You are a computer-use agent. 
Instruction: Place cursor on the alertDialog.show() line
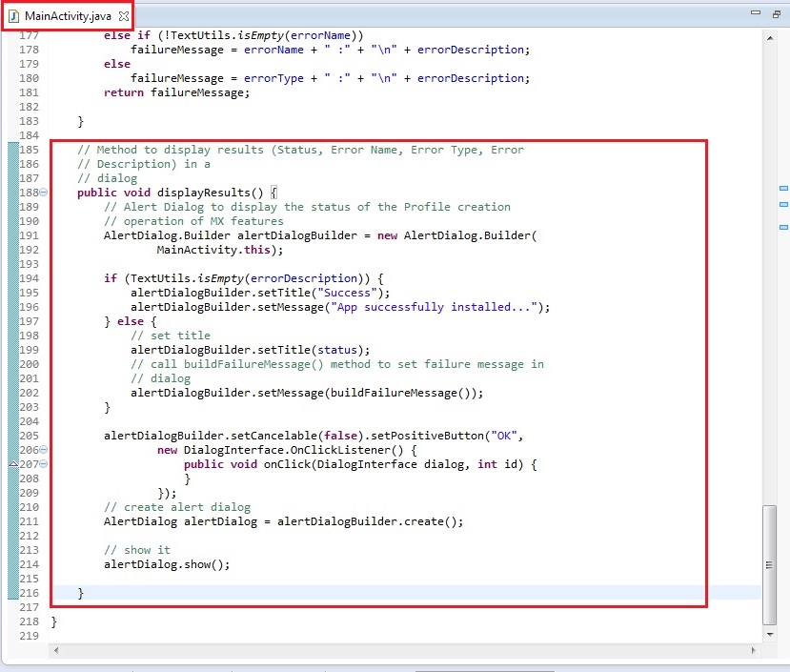click(x=167, y=564)
